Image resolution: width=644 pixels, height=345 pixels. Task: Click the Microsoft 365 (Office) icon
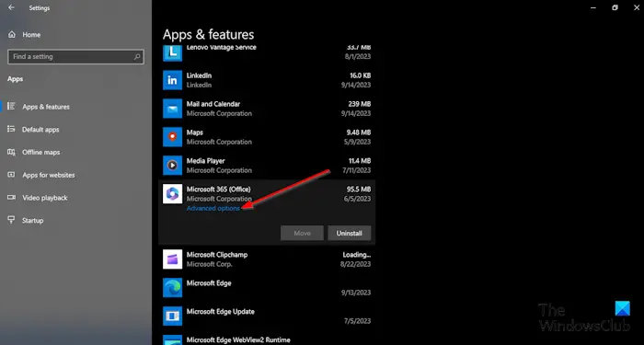click(x=173, y=194)
